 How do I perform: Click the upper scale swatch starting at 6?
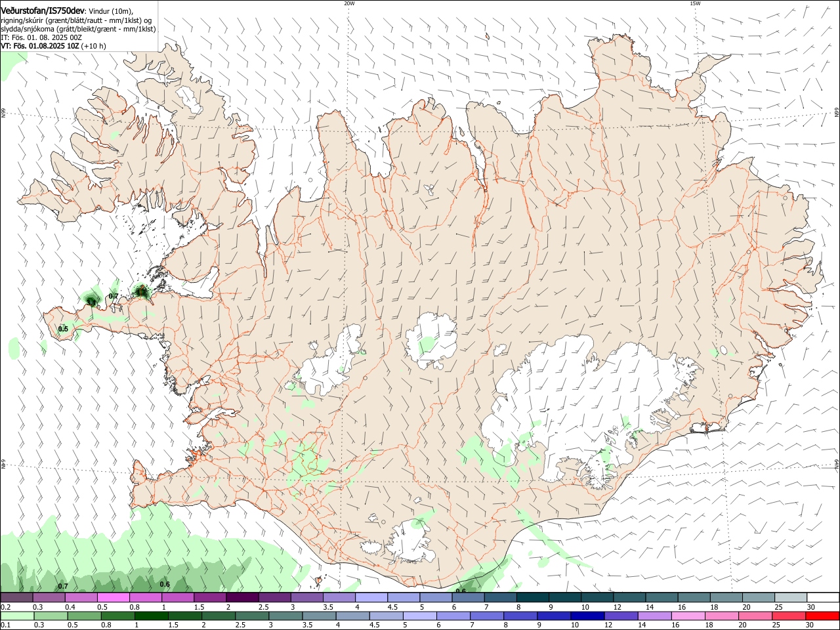point(469,598)
